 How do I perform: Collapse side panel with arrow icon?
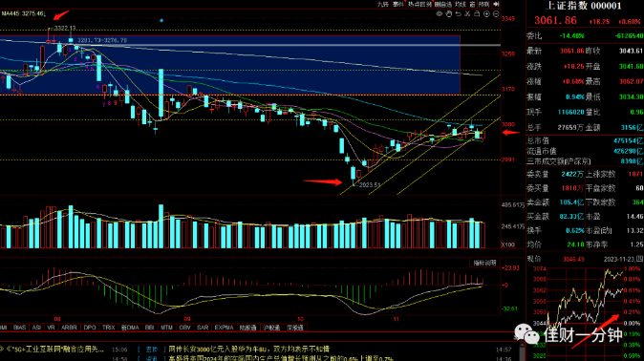(496, 4)
